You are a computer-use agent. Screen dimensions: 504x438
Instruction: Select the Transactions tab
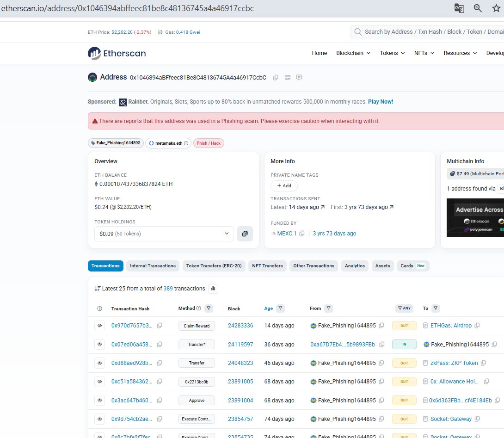click(x=105, y=266)
